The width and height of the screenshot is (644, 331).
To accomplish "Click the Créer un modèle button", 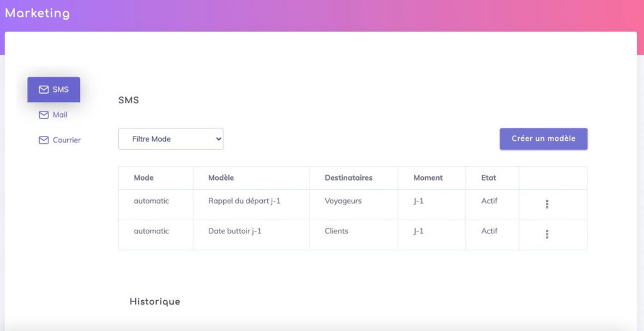I will pos(543,139).
